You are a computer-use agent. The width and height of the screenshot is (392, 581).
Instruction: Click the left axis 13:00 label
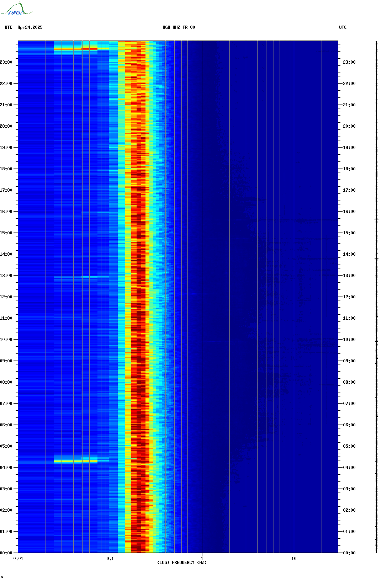click(6, 276)
